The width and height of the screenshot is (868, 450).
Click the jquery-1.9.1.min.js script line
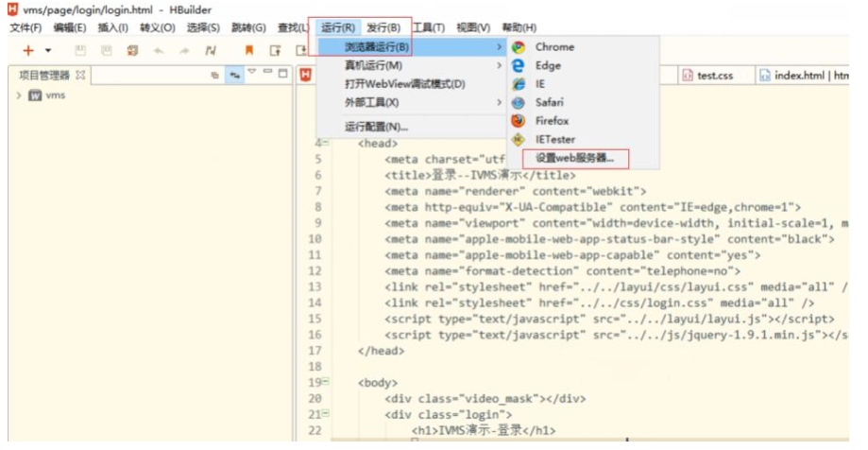coord(617,336)
